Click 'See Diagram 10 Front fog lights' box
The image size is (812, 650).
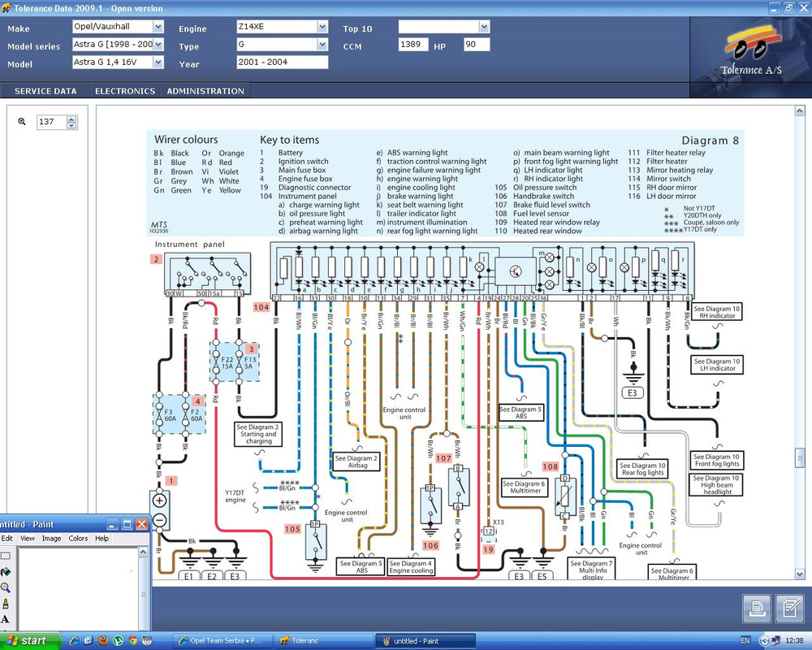pos(717,461)
